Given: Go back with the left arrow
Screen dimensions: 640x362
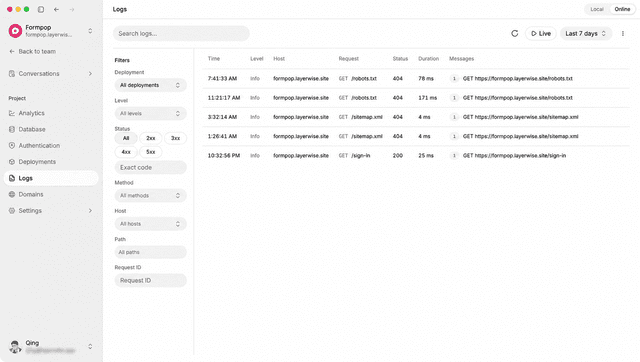Looking at the screenshot, I should pyautogui.click(x=56, y=9).
